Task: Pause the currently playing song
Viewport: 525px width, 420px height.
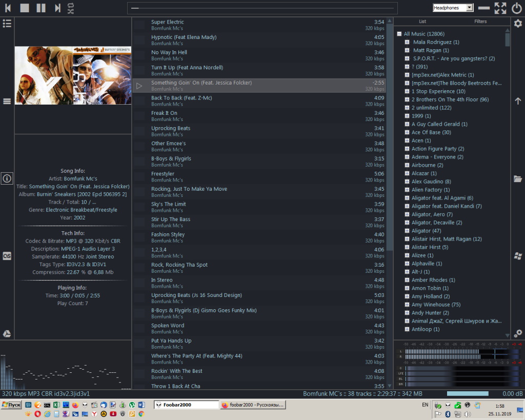Action: point(41,8)
